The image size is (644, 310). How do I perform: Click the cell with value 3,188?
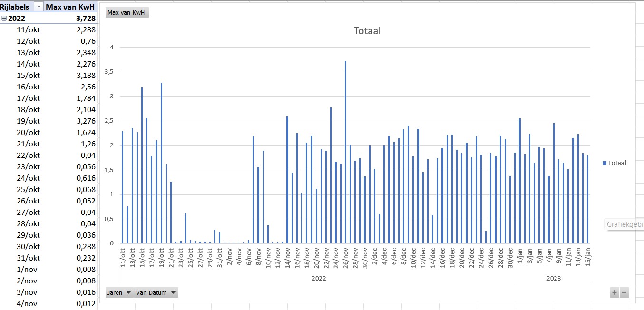tap(86, 76)
